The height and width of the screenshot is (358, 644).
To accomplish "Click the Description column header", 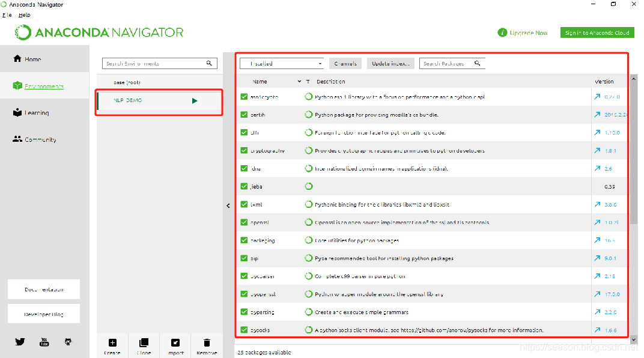I will point(330,81).
